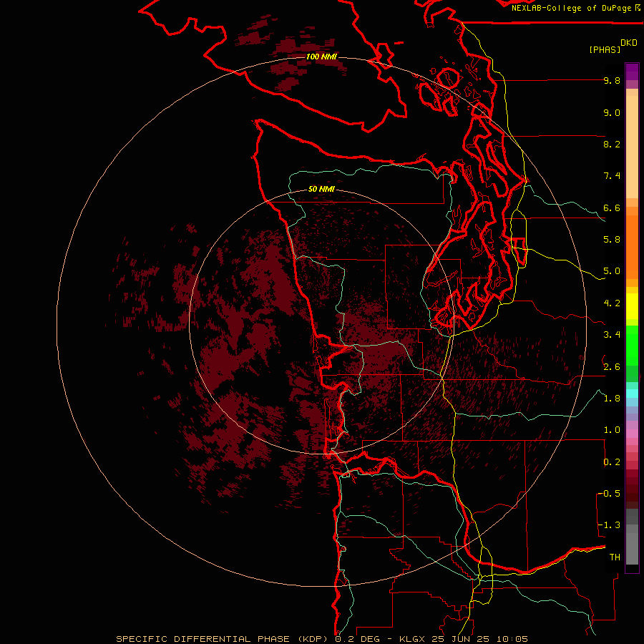Pick the bright green legend band
644x644 pixels.
[632, 346]
